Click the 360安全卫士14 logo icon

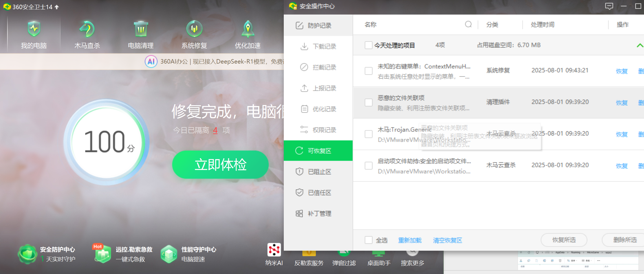click(7, 7)
